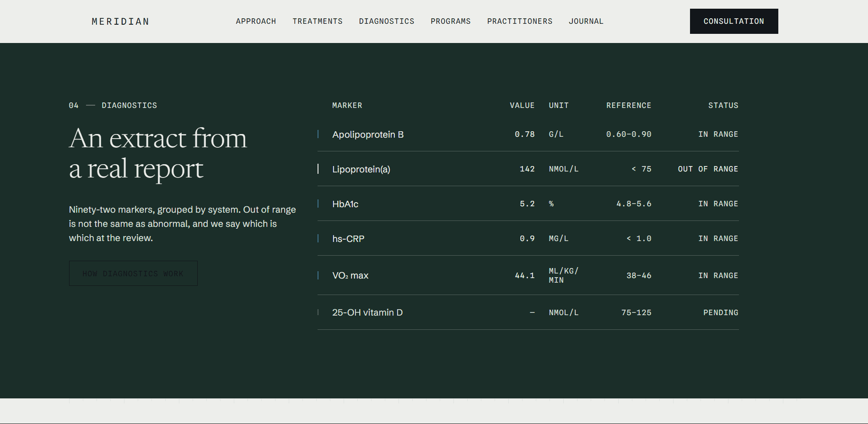Click the value 44.1 for VO₂ max
Screen dimensions: 868x424
pos(524,276)
